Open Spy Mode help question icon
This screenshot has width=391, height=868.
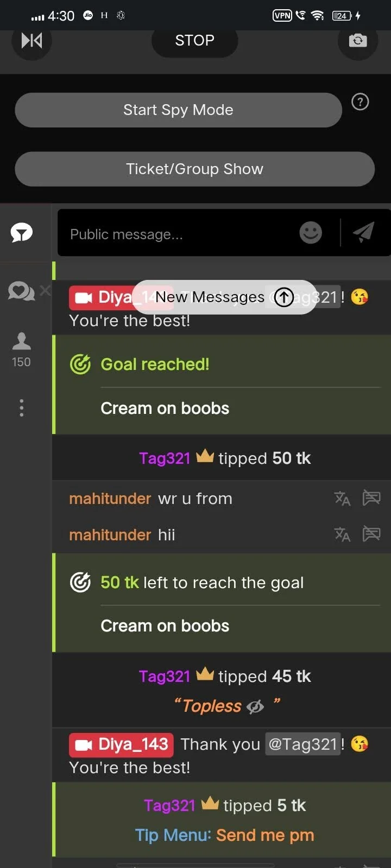pos(360,102)
